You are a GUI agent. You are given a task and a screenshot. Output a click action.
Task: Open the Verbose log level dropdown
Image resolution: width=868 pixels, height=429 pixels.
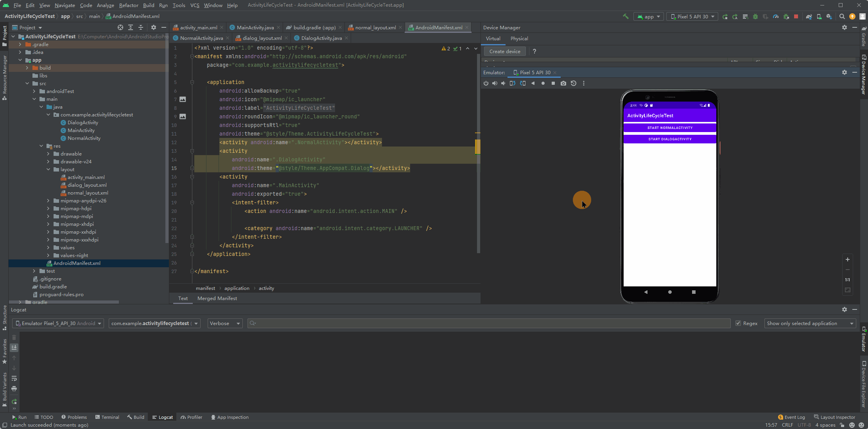tap(224, 323)
